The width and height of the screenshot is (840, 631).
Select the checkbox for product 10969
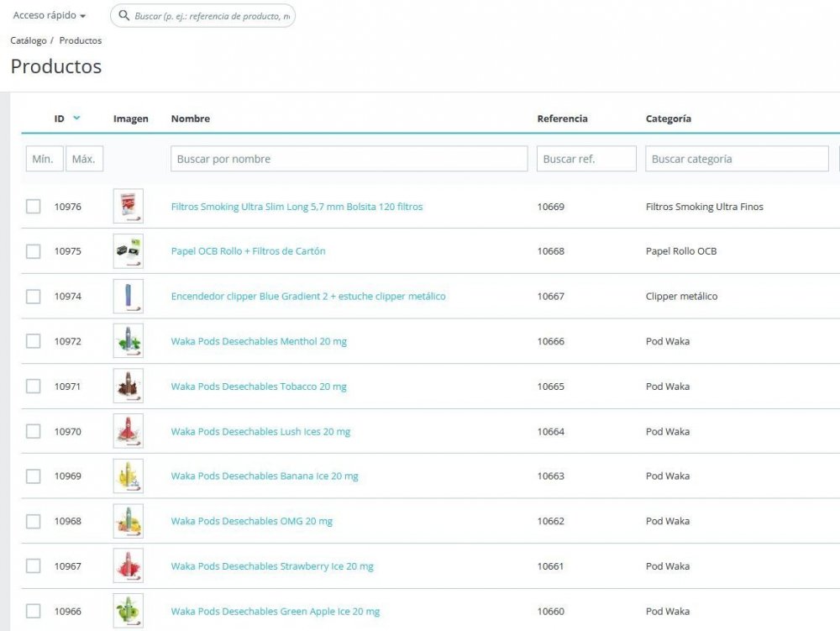click(34, 476)
